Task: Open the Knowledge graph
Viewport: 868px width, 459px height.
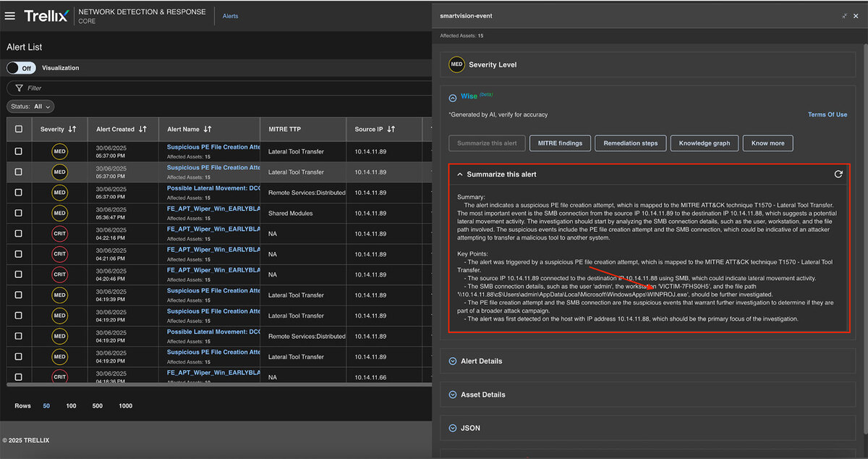Action: pos(705,143)
